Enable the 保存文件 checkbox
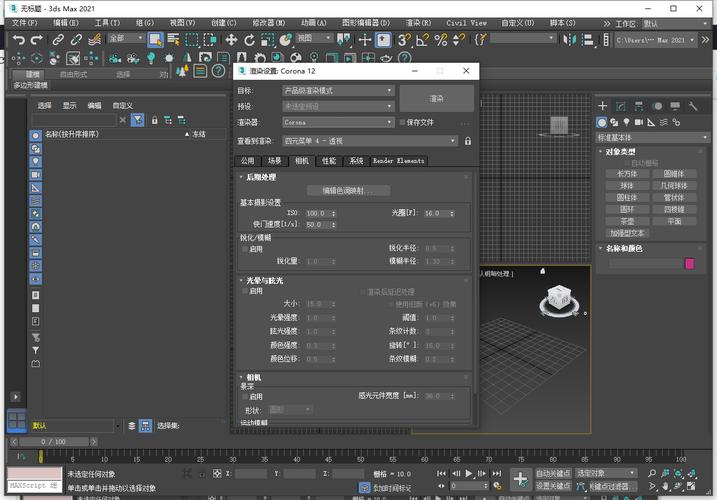 pyautogui.click(x=402, y=122)
